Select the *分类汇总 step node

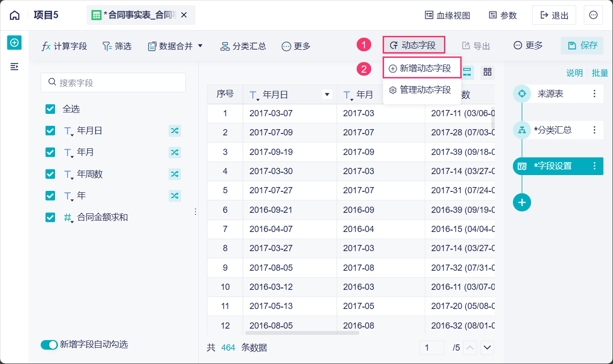pyautogui.click(x=558, y=130)
